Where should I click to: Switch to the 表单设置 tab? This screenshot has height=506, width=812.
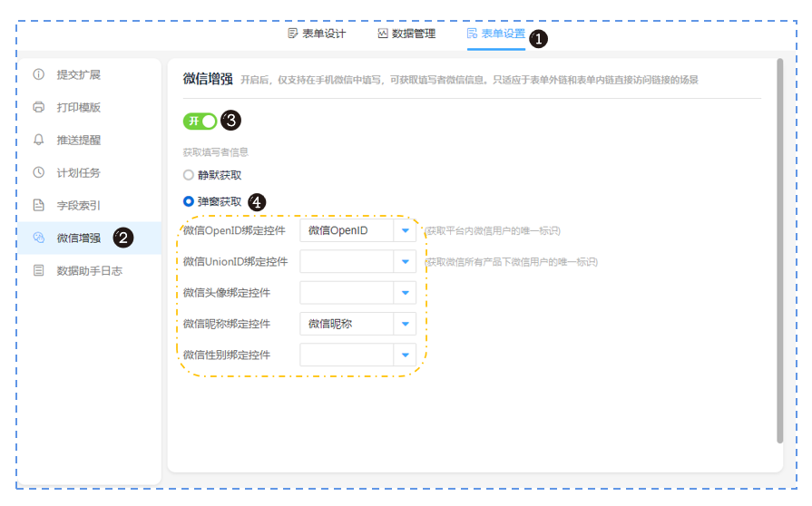click(495, 34)
